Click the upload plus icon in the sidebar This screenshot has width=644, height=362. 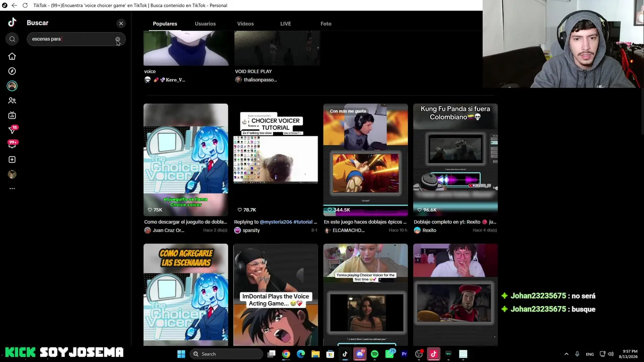(12, 159)
